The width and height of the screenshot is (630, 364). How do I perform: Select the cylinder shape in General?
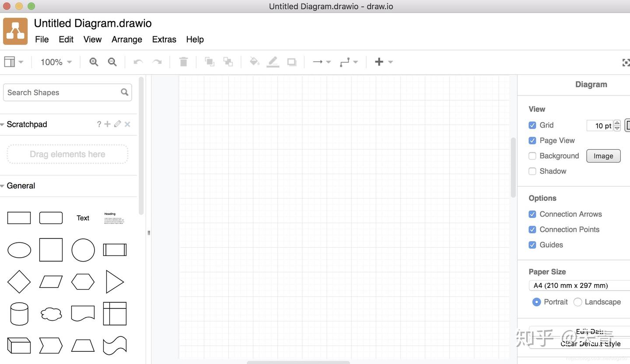click(x=19, y=314)
